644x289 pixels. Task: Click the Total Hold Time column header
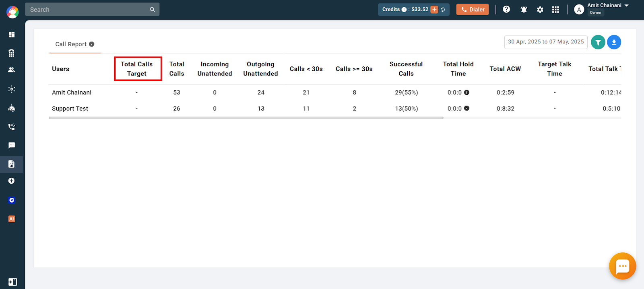(x=458, y=69)
